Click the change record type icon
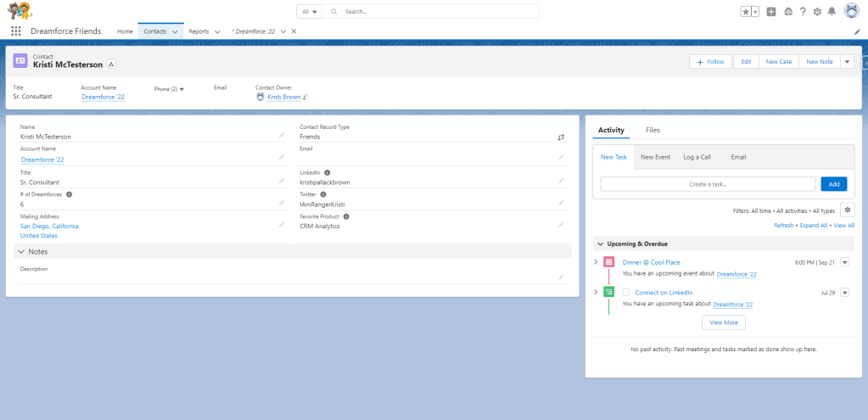The image size is (868, 420). pos(560,137)
